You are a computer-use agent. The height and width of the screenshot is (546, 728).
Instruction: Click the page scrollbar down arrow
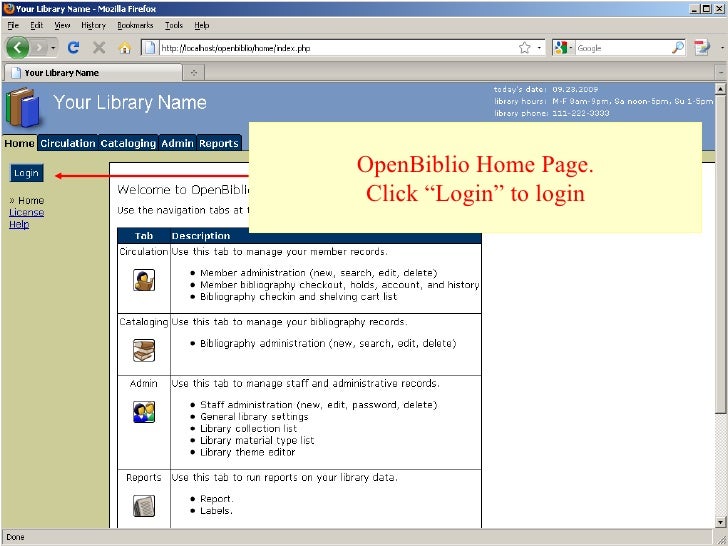(x=721, y=522)
